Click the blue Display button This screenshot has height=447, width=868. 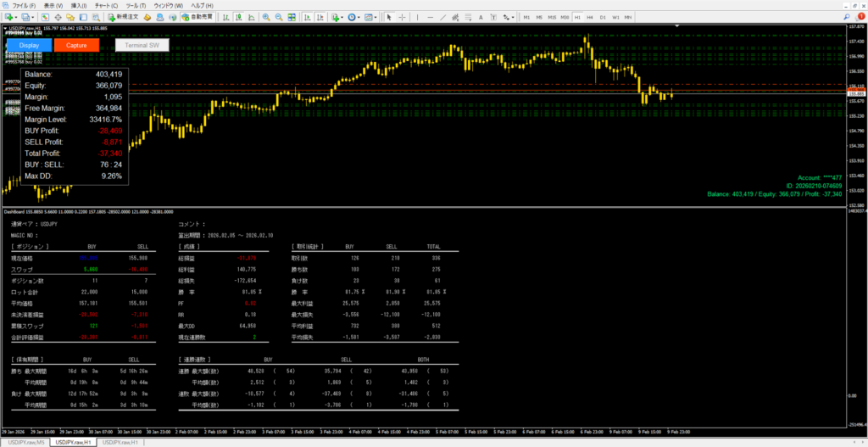click(x=29, y=45)
